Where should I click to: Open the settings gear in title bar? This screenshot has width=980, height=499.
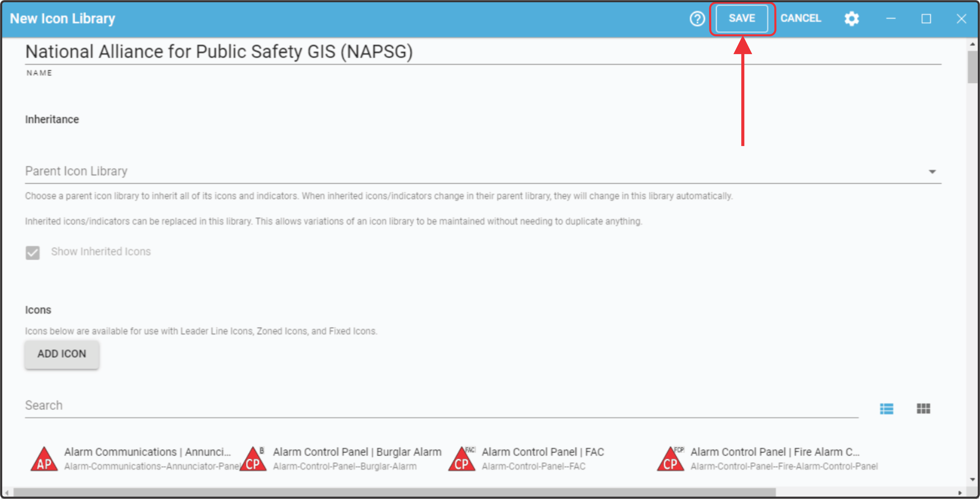(x=851, y=19)
